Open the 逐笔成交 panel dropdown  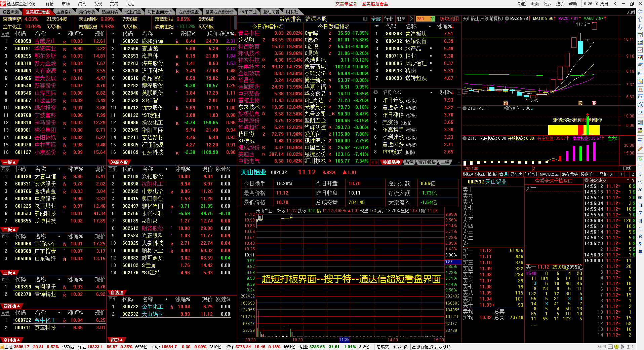pos(587,180)
